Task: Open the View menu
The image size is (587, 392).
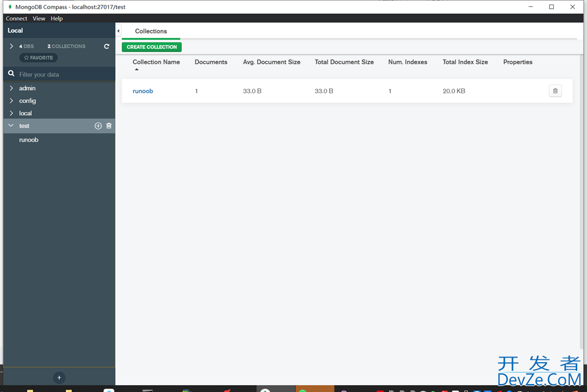Action: [x=38, y=18]
